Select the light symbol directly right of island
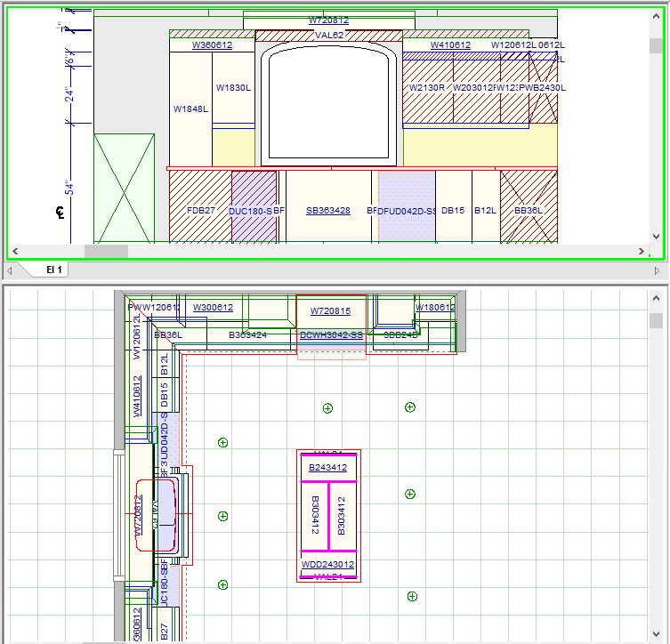This screenshot has width=670, height=644. pos(410,494)
